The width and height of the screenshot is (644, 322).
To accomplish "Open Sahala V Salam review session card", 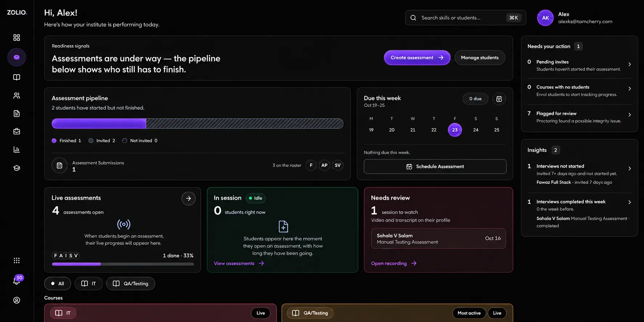I will tap(438, 239).
